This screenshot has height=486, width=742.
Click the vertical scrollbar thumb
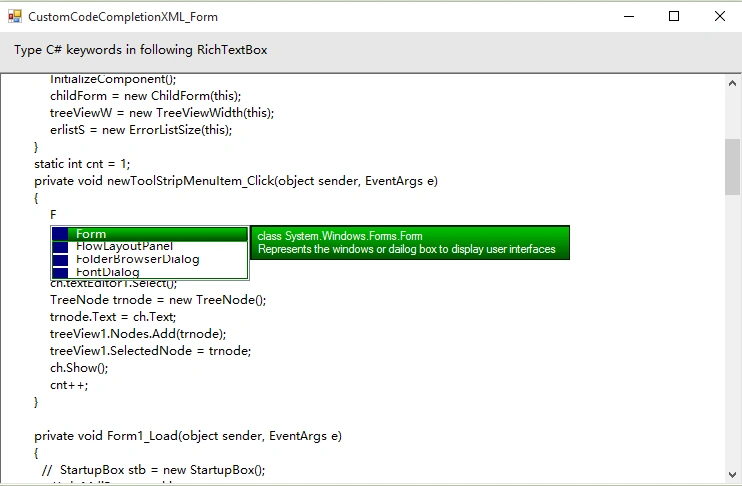732,167
